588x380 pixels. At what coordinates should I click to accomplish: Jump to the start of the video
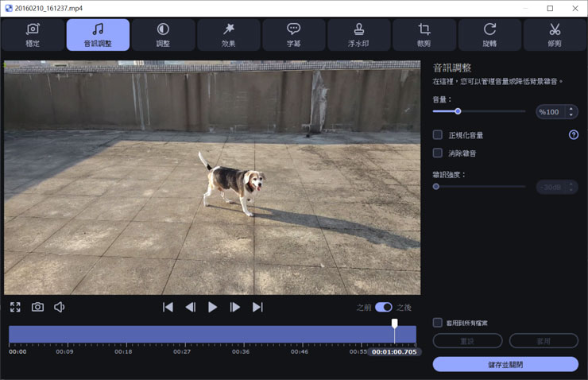pos(168,307)
